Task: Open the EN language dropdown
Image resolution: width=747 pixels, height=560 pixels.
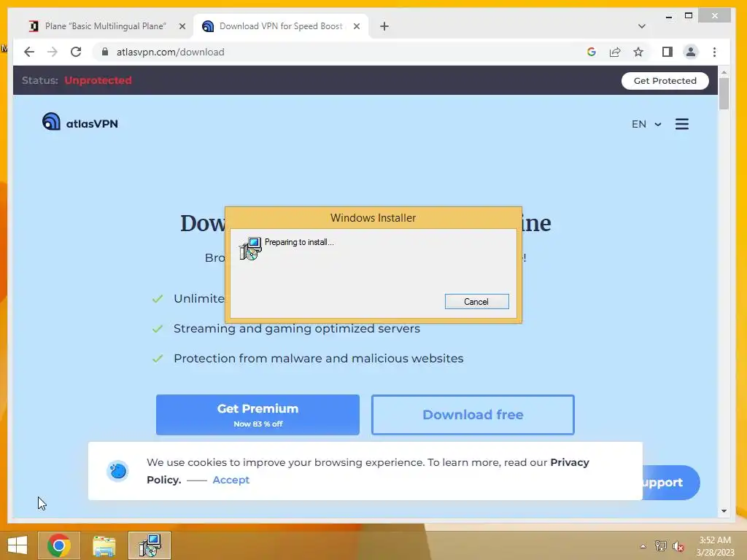Action: 646,124
